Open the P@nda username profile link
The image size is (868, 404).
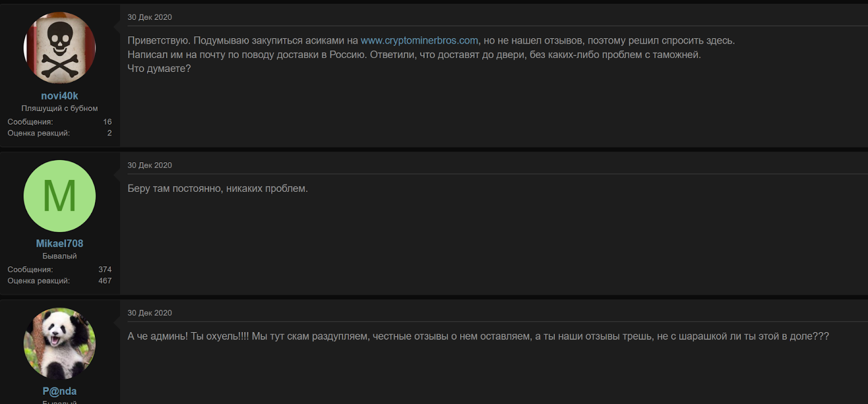(x=60, y=391)
